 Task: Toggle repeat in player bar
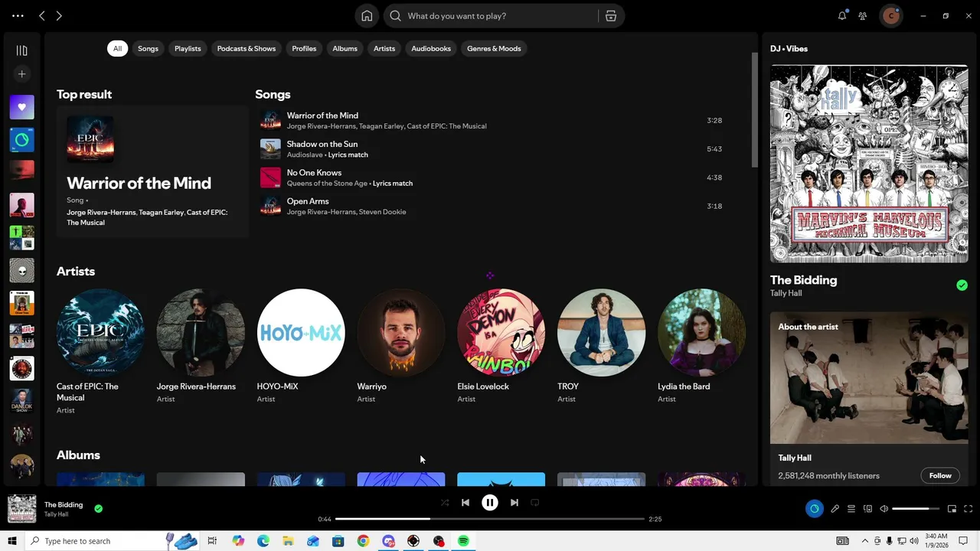[x=535, y=503]
